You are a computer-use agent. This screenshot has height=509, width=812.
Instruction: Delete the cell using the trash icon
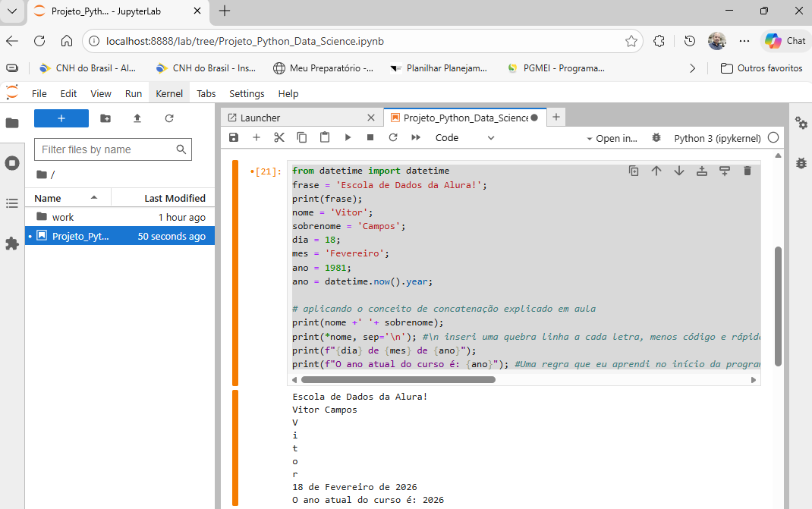tap(747, 171)
